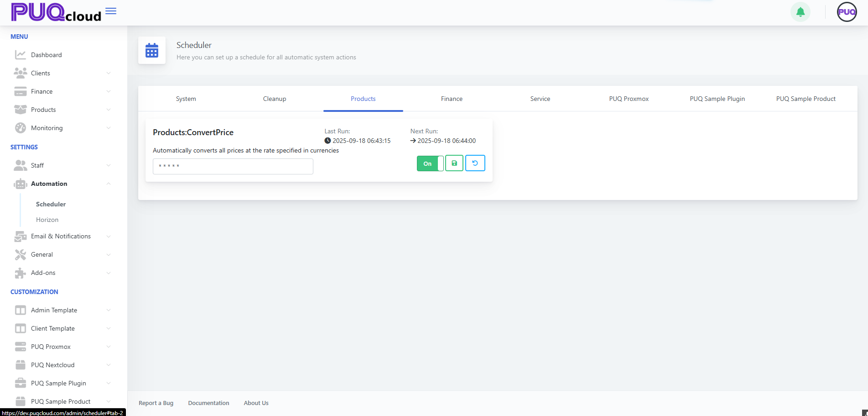Click the Add-ons puzzle icon

[x=21, y=273]
